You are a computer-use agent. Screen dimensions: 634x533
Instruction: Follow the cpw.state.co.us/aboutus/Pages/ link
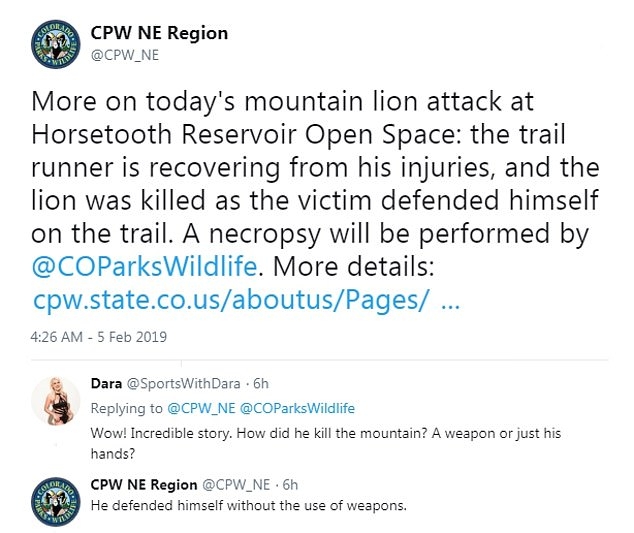click(x=231, y=302)
